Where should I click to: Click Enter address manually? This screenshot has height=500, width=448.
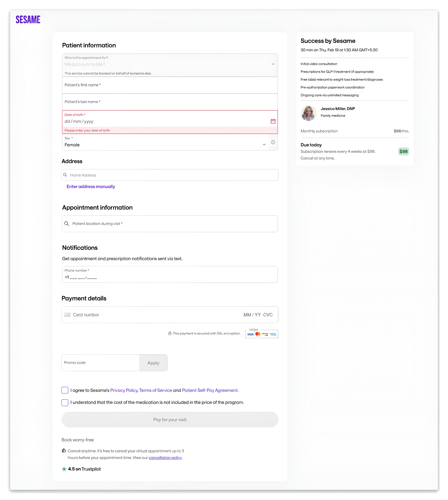click(x=91, y=186)
